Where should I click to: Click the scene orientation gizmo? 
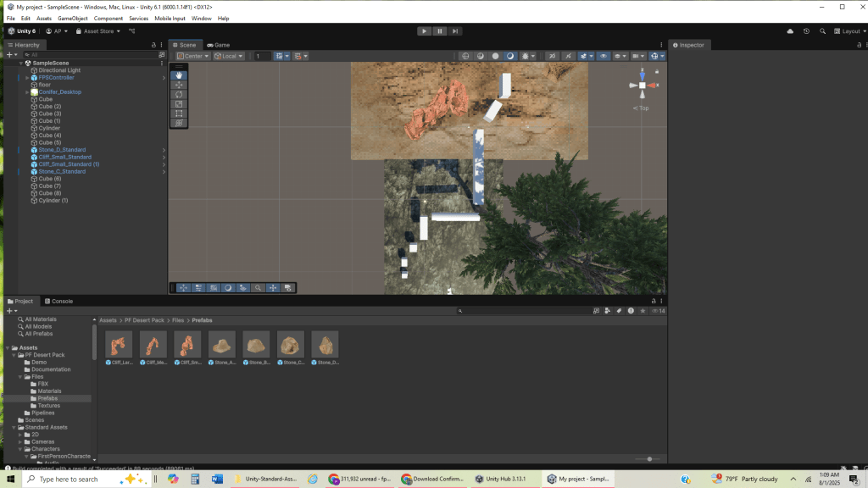(643, 85)
